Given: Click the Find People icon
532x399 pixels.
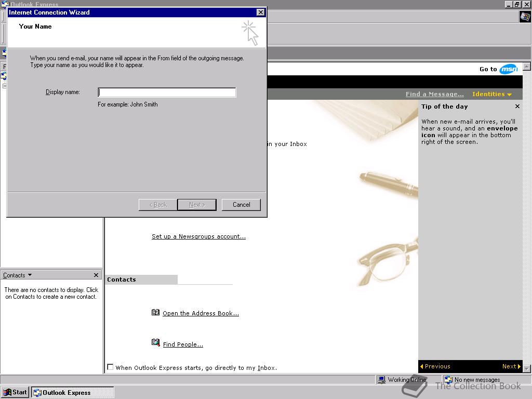Looking at the screenshot, I should [155, 342].
